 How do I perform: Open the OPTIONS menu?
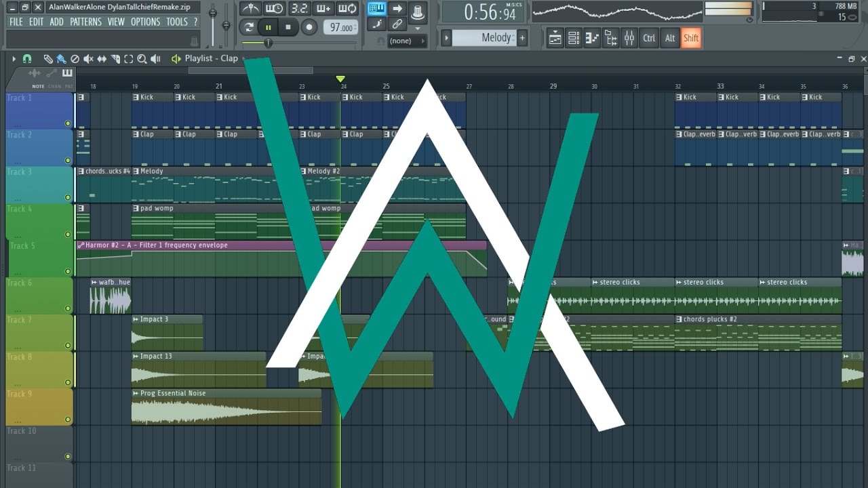(x=145, y=22)
